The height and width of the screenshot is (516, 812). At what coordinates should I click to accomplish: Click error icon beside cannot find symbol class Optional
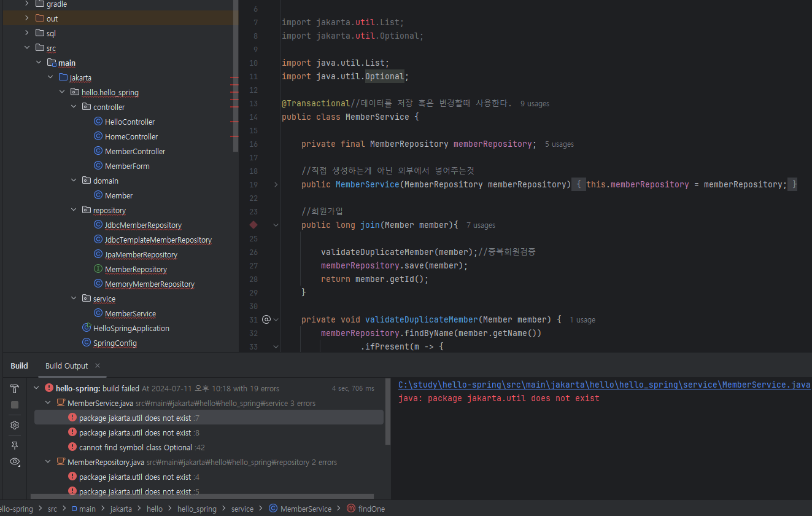72,447
